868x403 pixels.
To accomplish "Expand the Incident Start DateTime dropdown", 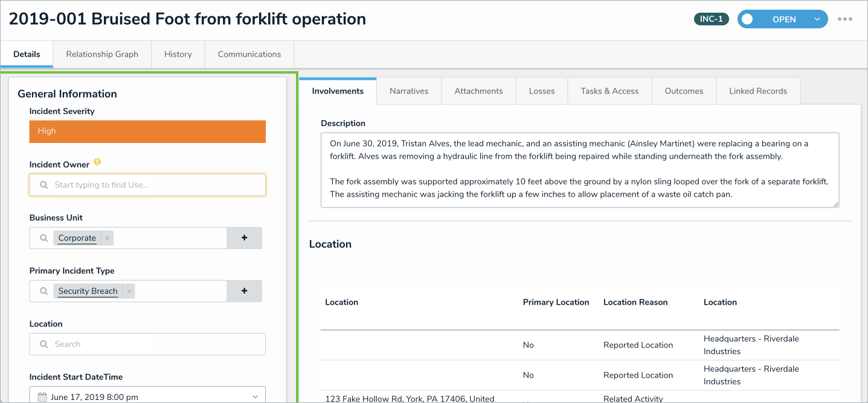I will coord(255,397).
